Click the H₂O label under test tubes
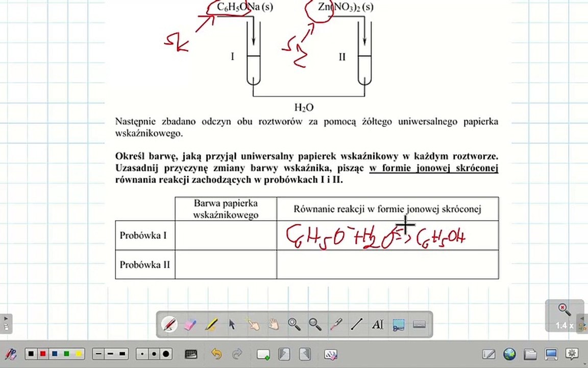The width and height of the screenshot is (588, 368). [304, 108]
